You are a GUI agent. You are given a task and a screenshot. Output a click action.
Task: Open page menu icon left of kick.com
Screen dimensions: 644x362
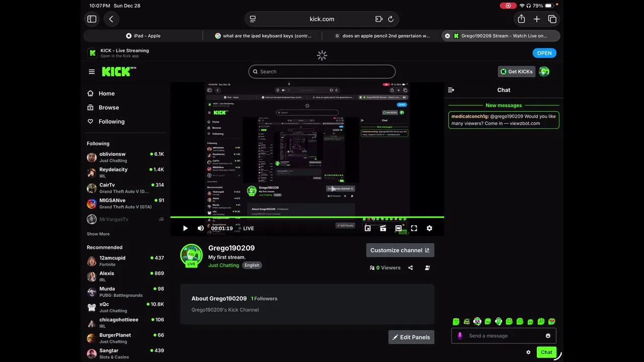click(x=253, y=19)
